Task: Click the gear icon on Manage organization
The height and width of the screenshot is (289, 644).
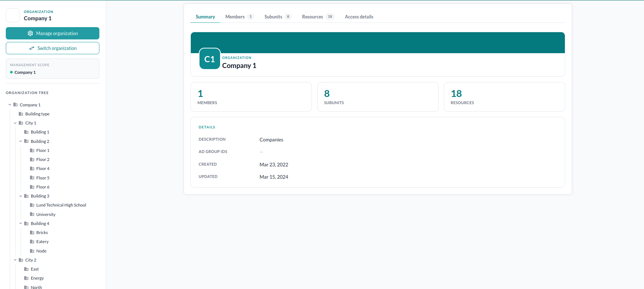Action: point(30,33)
